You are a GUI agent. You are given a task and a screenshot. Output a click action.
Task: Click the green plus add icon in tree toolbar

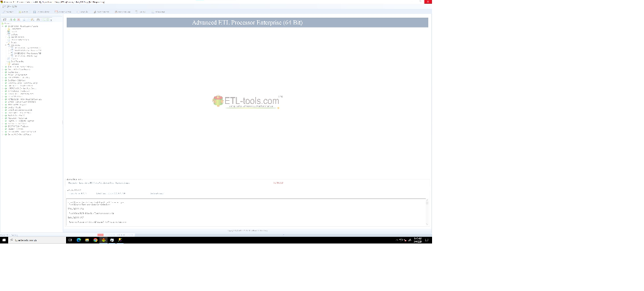point(14,20)
